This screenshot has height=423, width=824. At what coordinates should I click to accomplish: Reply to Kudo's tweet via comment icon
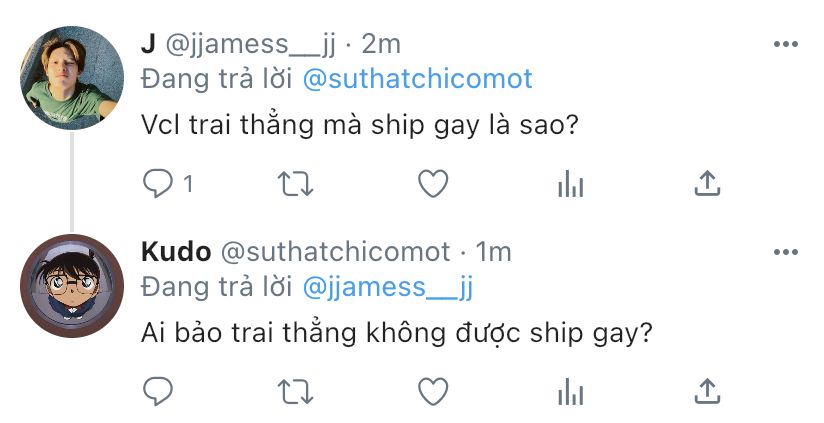click(x=158, y=391)
